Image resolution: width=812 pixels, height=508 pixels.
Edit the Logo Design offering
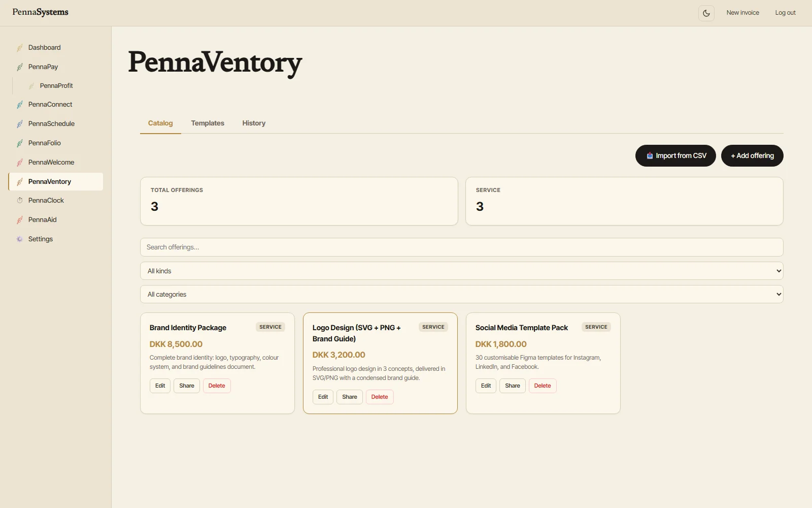323,397
